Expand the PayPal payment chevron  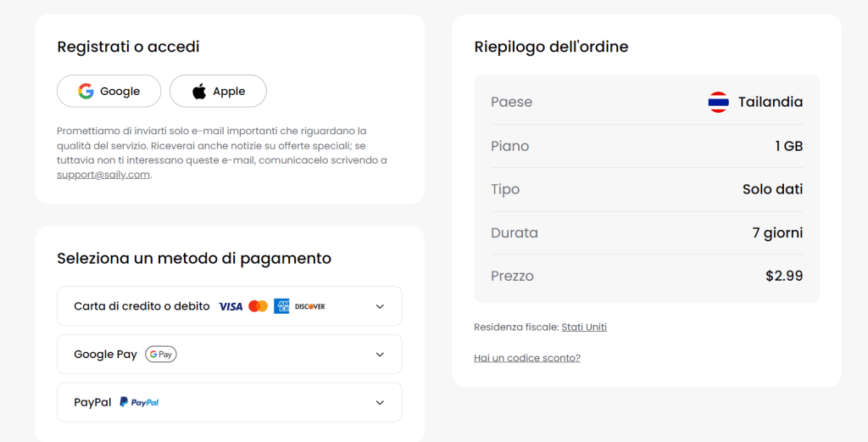pyautogui.click(x=380, y=402)
